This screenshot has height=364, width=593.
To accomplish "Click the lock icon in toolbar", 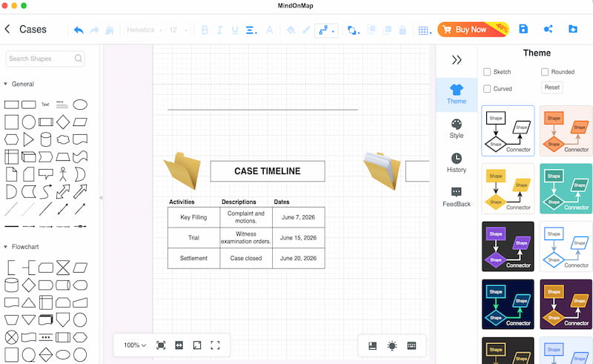I will [402, 30].
